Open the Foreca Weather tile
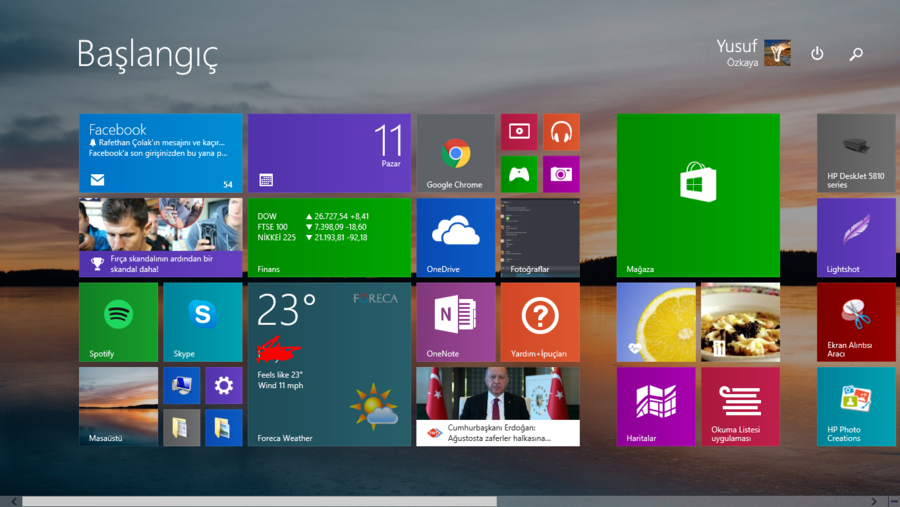Image resolution: width=900 pixels, height=507 pixels. point(329,364)
